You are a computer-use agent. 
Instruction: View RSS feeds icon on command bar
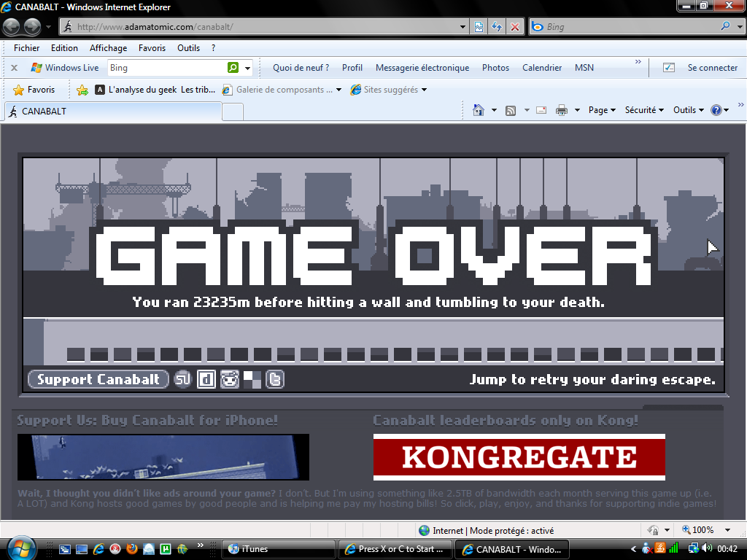coord(511,111)
